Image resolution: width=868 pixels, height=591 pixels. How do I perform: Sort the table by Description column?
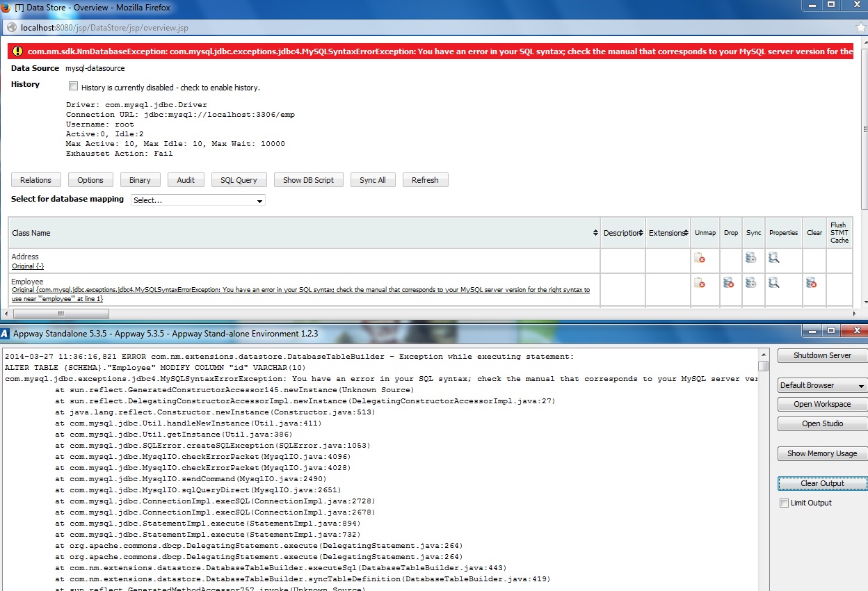[x=641, y=233]
